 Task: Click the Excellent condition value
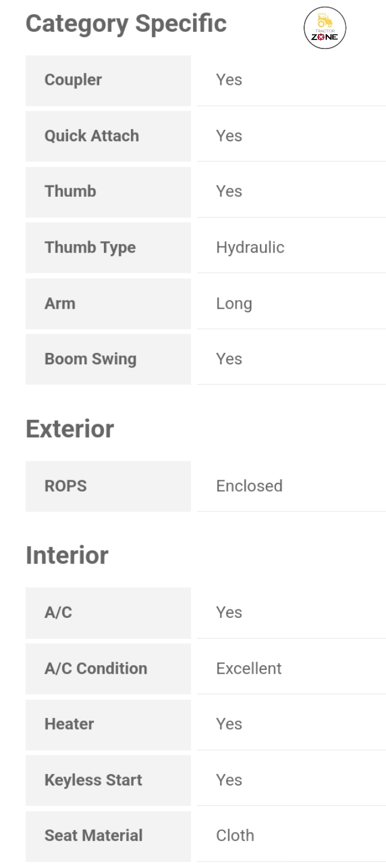(x=249, y=668)
